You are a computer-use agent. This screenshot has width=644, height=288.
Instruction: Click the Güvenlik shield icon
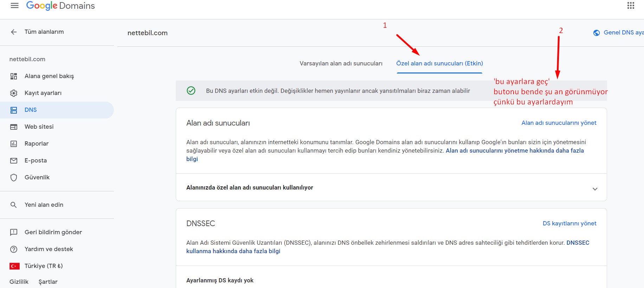pos(14,178)
